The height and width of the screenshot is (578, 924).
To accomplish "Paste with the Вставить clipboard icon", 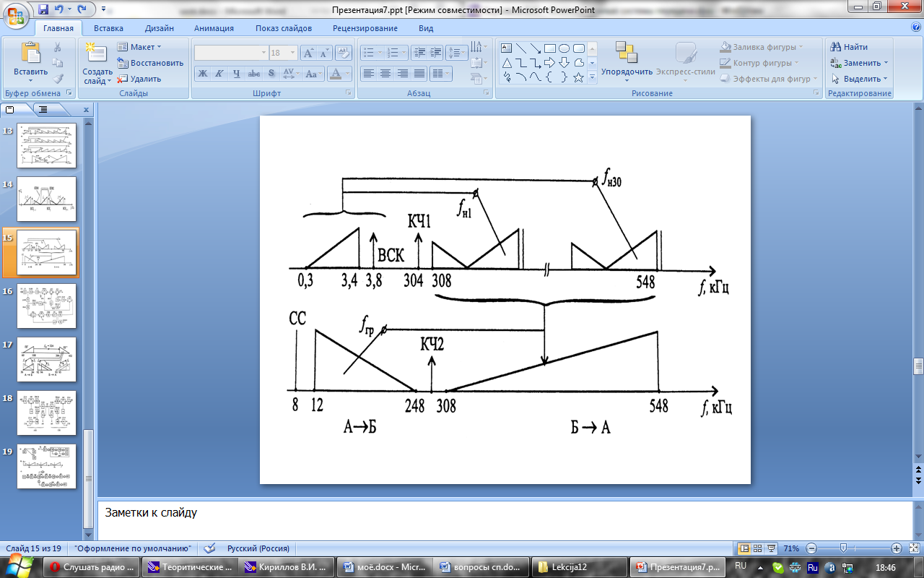I will point(30,53).
